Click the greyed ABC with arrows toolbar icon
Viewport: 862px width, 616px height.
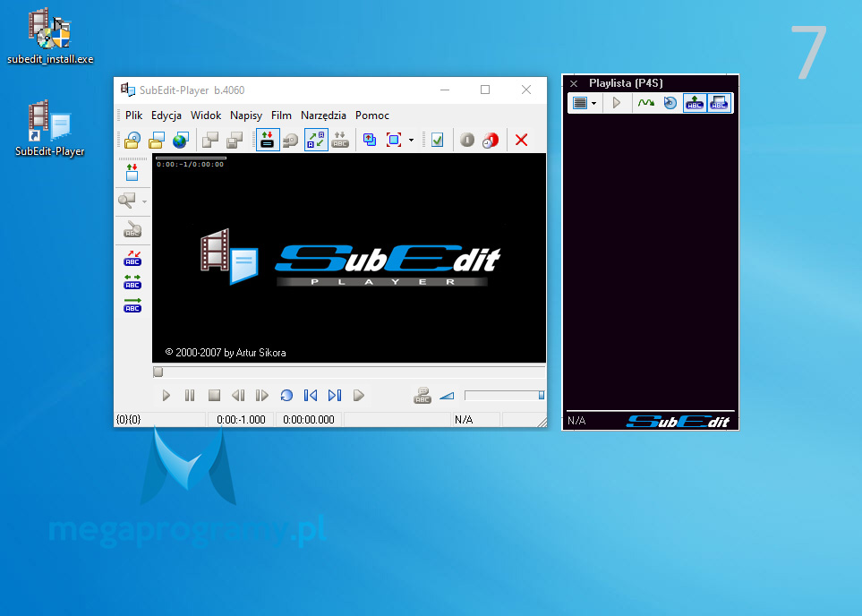pyautogui.click(x=340, y=141)
